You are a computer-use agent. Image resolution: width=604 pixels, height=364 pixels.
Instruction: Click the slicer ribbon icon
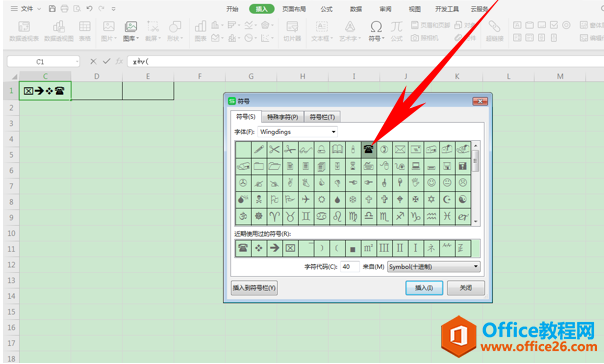click(292, 31)
